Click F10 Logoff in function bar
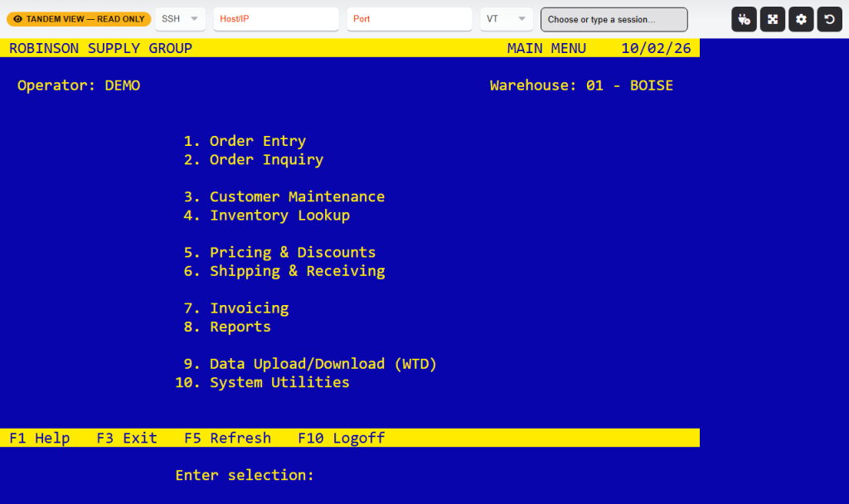 (x=341, y=438)
